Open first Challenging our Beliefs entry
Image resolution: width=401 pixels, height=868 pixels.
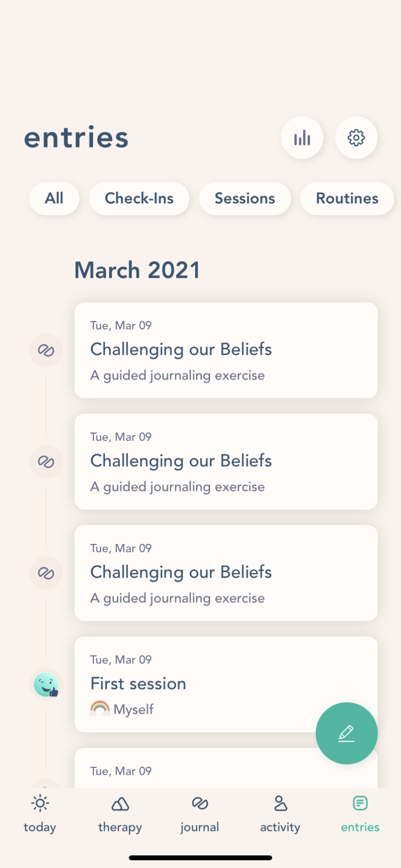coord(226,350)
